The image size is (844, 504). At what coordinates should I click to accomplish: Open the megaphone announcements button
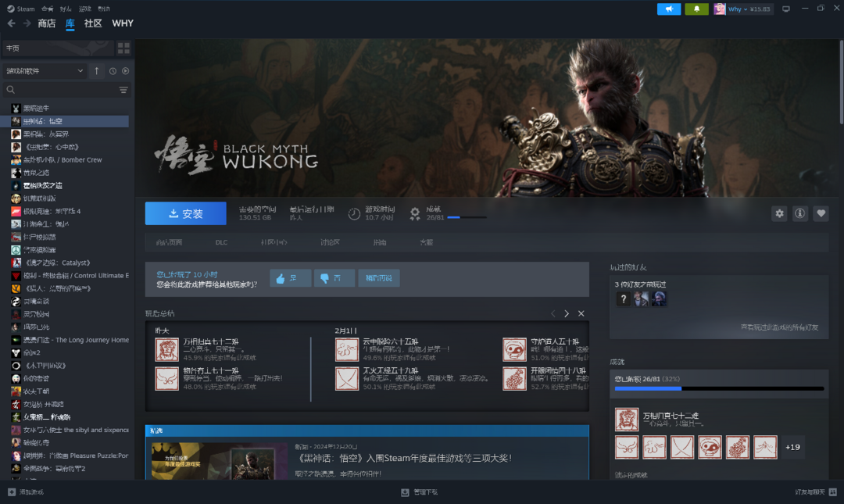point(669,9)
